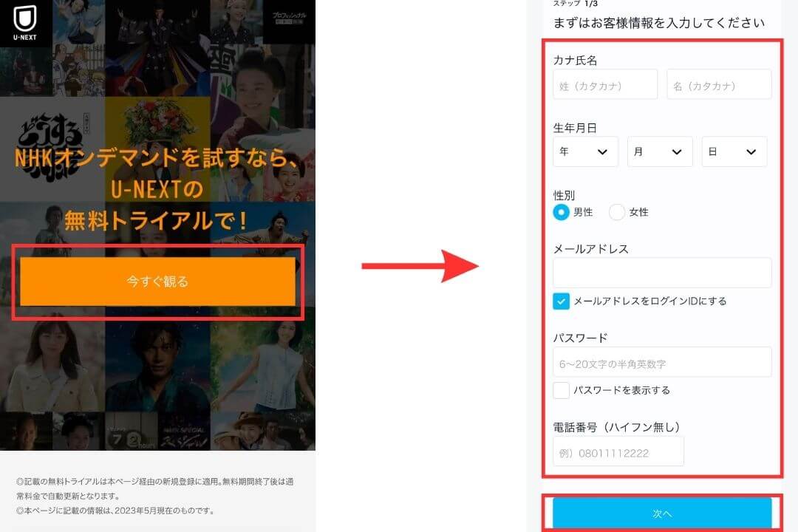Focus the パスワード input field
This screenshot has height=532, width=798.
pos(662,363)
